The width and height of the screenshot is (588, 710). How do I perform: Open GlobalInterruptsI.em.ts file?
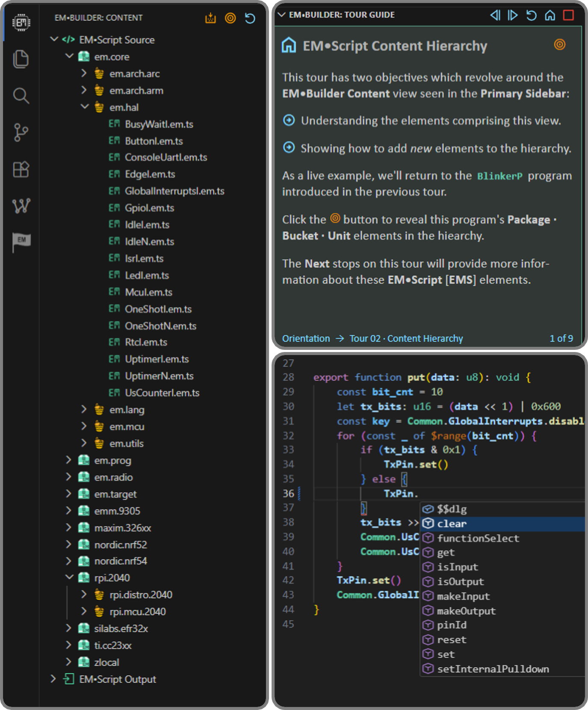click(x=174, y=191)
